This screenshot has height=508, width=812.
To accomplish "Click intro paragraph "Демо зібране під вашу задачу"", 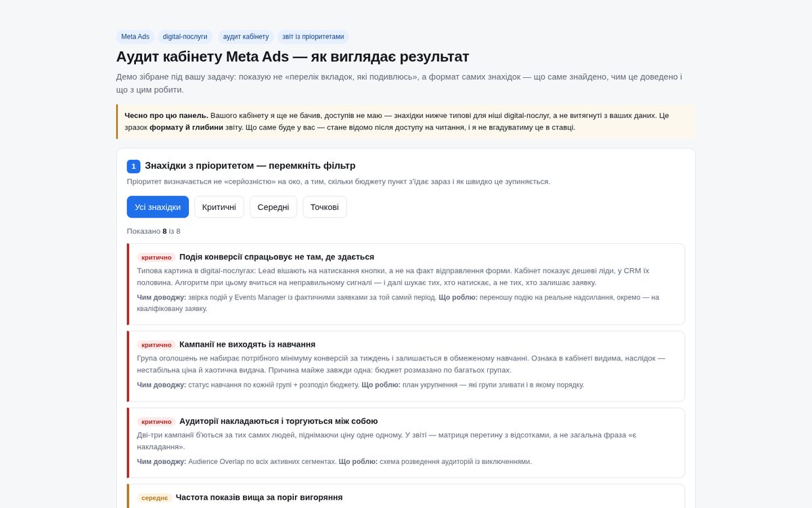I will (x=399, y=83).
